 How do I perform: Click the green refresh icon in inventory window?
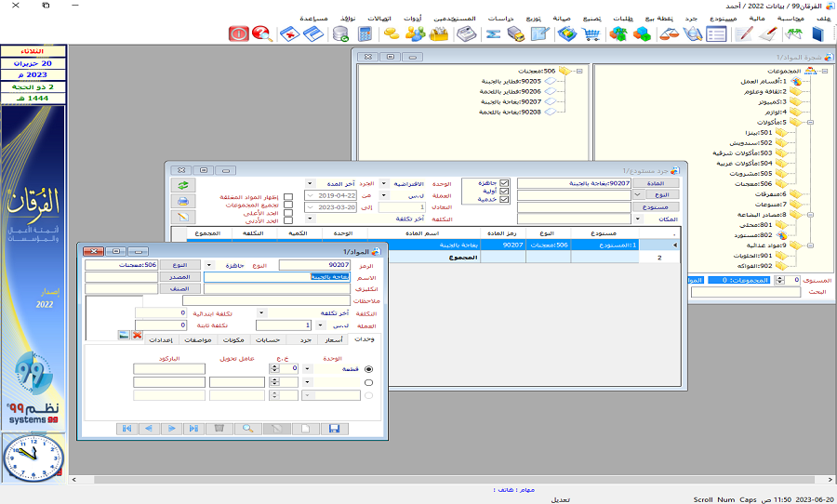coord(183,184)
